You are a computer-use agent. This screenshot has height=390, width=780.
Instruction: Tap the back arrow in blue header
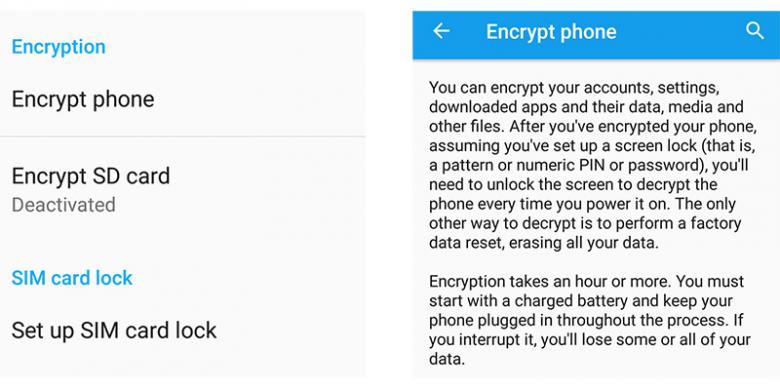click(441, 31)
